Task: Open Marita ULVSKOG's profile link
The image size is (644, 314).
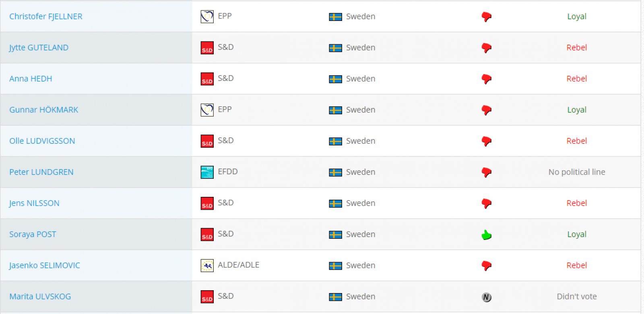Action: point(40,296)
